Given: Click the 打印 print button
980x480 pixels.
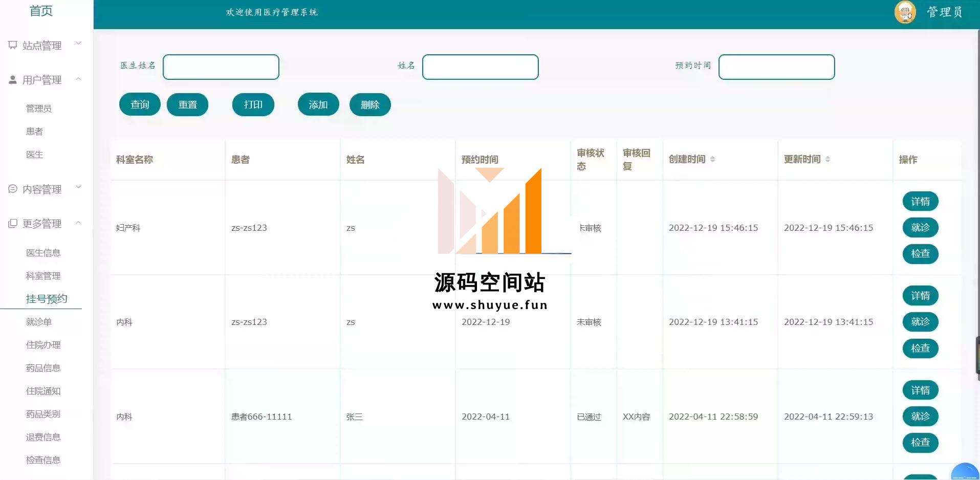Looking at the screenshot, I should 253,104.
